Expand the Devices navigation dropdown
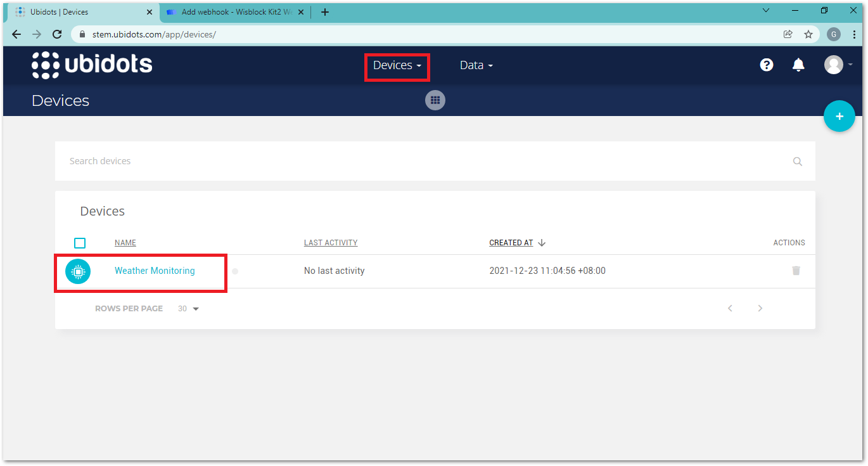868x466 pixels. coord(397,65)
